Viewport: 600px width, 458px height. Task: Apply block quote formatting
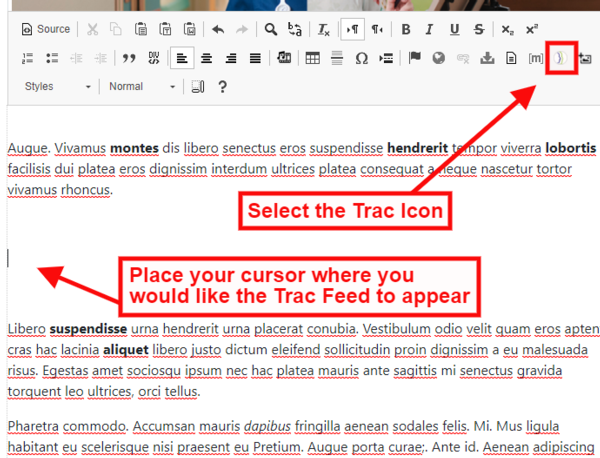pos(129,58)
